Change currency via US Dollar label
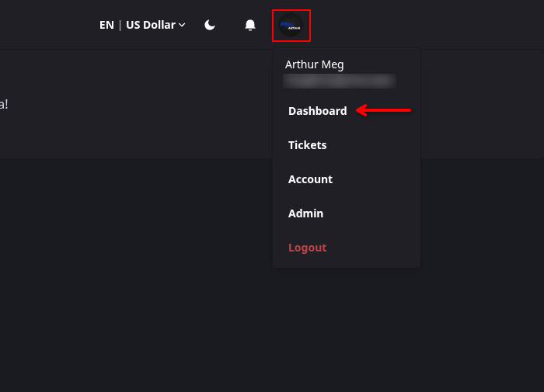 click(x=151, y=25)
